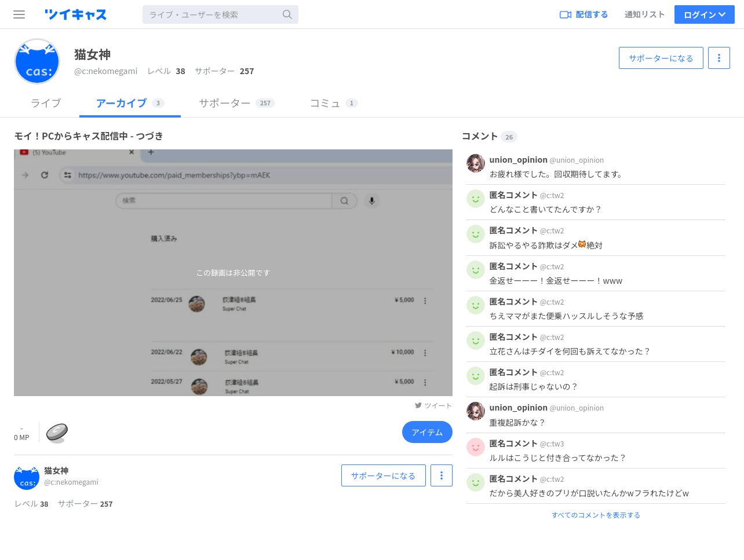Viewport: 744px width, 560px height.
Task: Click anonymous avatar beside 立花さんはチダイ comment
Action: (476, 341)
